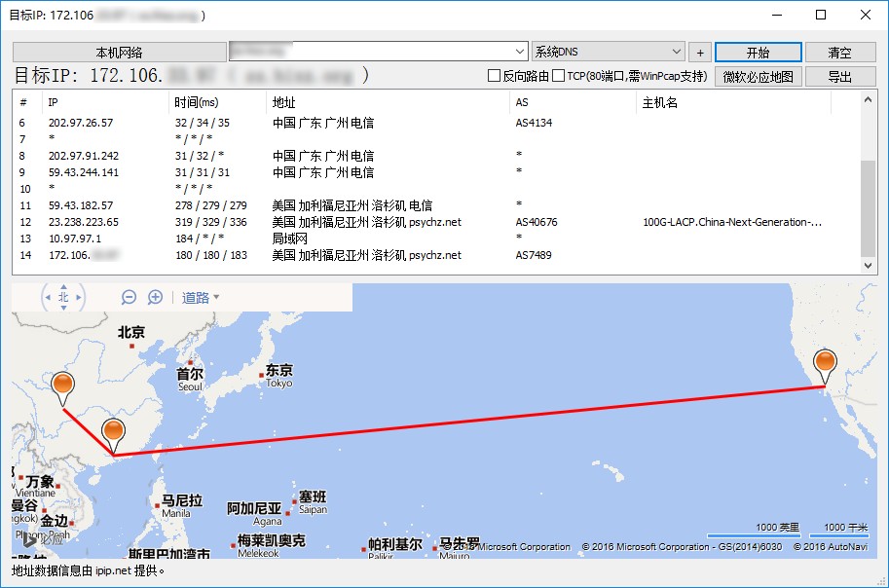The height and width of the screenshot is (588, 889).
Task: Click the southwest China map marker
Action: 61,386
